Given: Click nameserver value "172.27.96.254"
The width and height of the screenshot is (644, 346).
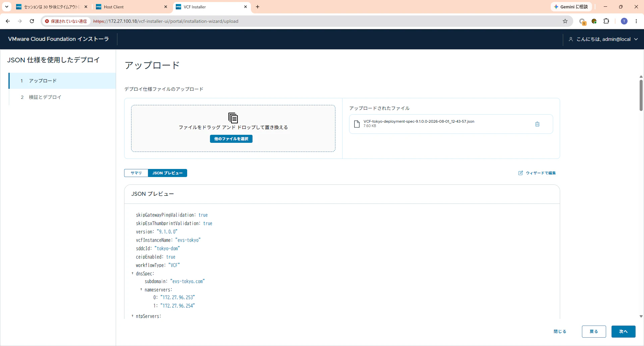Looking at the screenshot, I should click(177, 306).
